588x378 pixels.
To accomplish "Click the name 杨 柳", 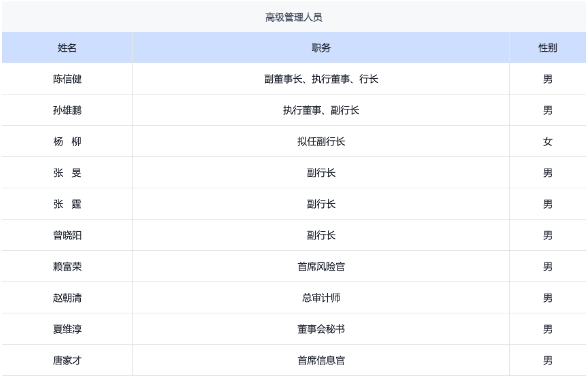I will pos(67,141).
